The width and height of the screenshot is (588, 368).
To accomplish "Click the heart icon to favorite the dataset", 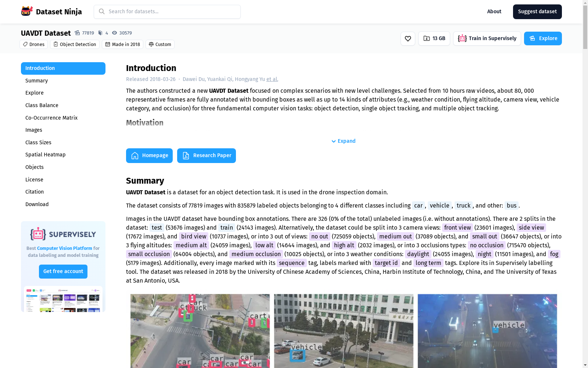I will tap(408, 38).
